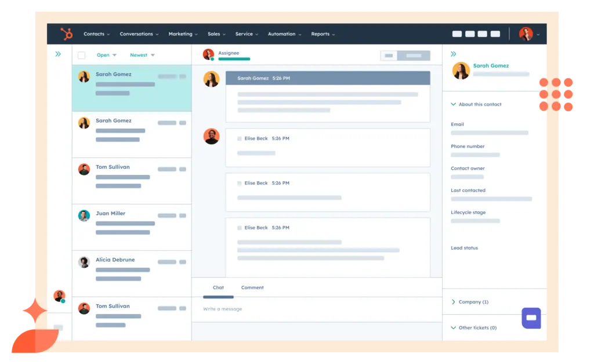Click the right segment of header toggle
The image size is (594, 364).
click(414, 56)
